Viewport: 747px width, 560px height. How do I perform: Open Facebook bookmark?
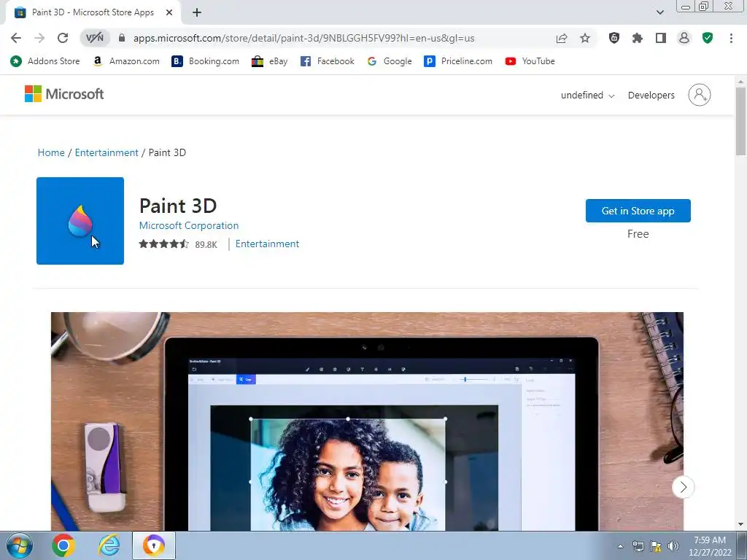[x=328, y=61]
